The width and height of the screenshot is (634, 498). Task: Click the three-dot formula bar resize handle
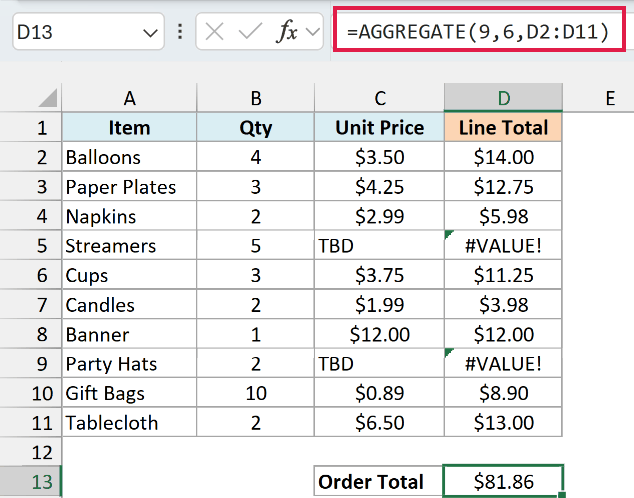(x=180, y=32)
